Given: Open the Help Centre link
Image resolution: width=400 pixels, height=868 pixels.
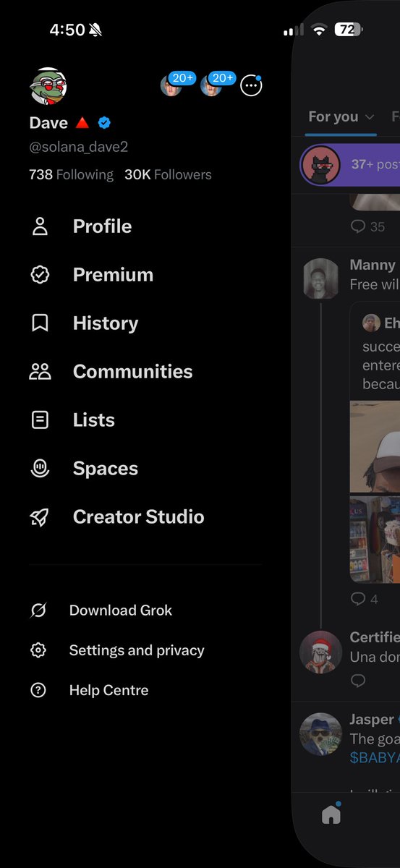Looking at the screenshot, I should point(108,690).
